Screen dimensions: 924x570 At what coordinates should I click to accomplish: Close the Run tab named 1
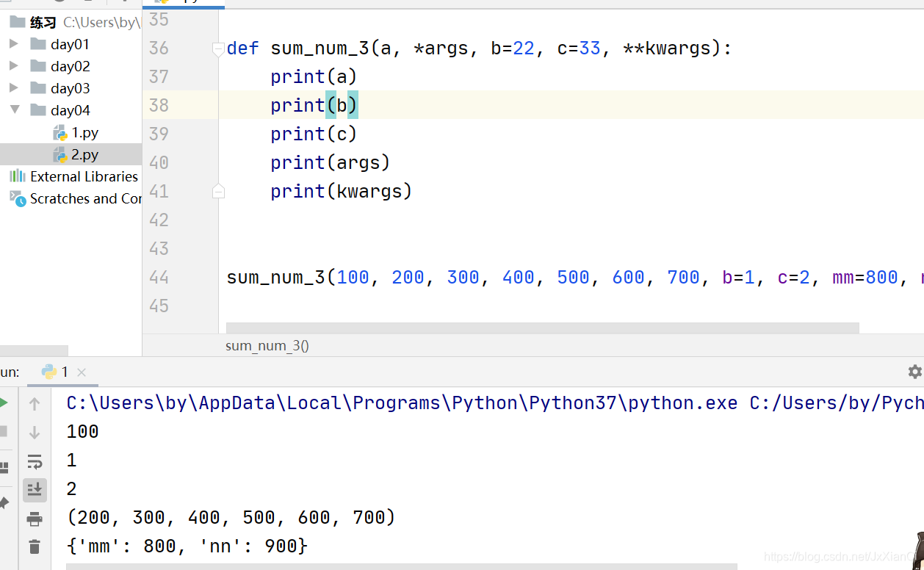pos(82,372)
